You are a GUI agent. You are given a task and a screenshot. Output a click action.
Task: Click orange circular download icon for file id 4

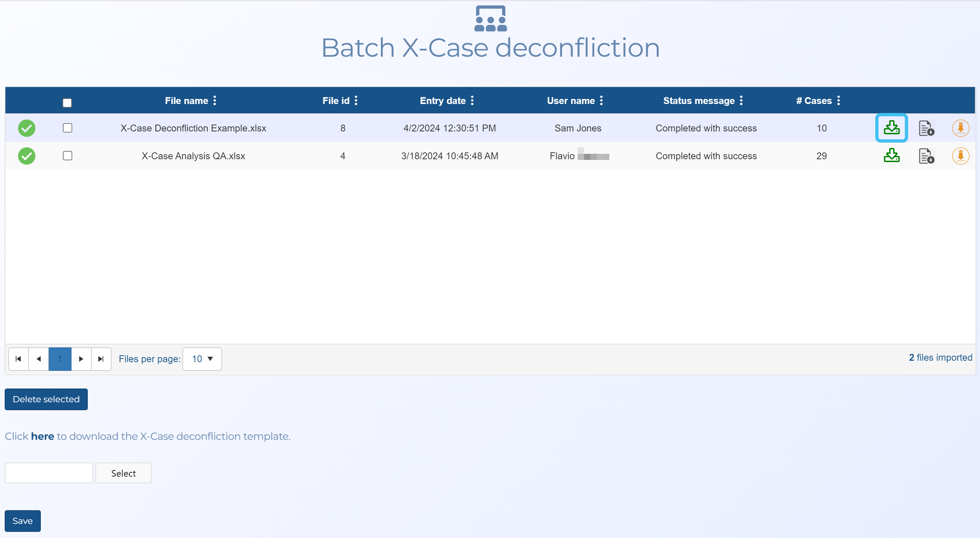point(960,156)
